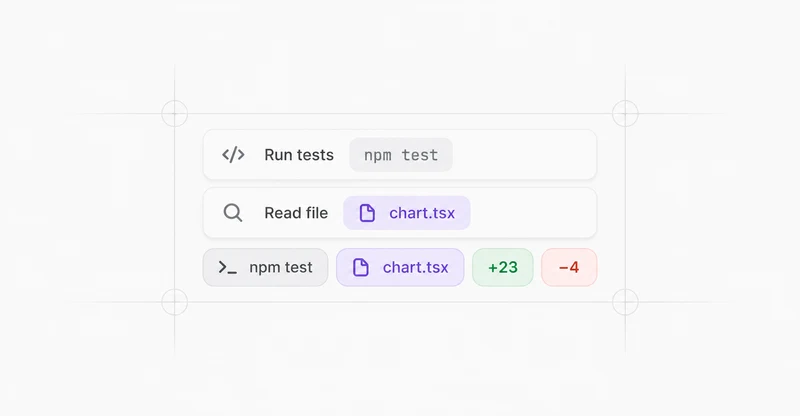The image size is (800, 416).
Task: Click the "npm test" text in bottom chip
Action: [281, 267]
